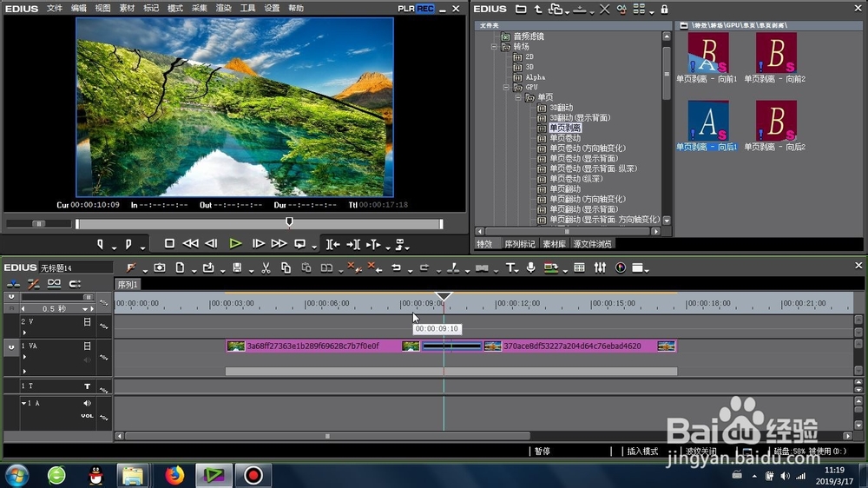Viewport: 868px width, 488px height.
Task: Click the up-one-folder arrow in effects panel
Action: [538, 9]
